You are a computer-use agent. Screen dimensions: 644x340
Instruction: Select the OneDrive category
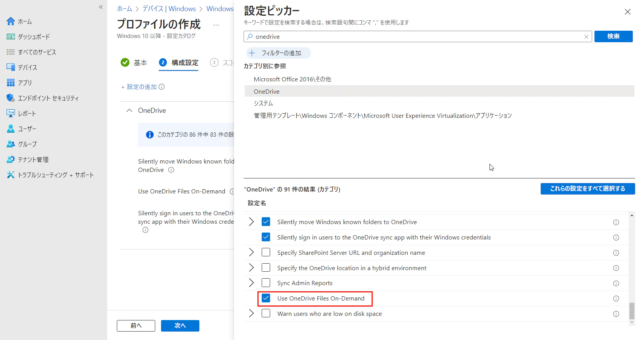[x=439, y=91]
